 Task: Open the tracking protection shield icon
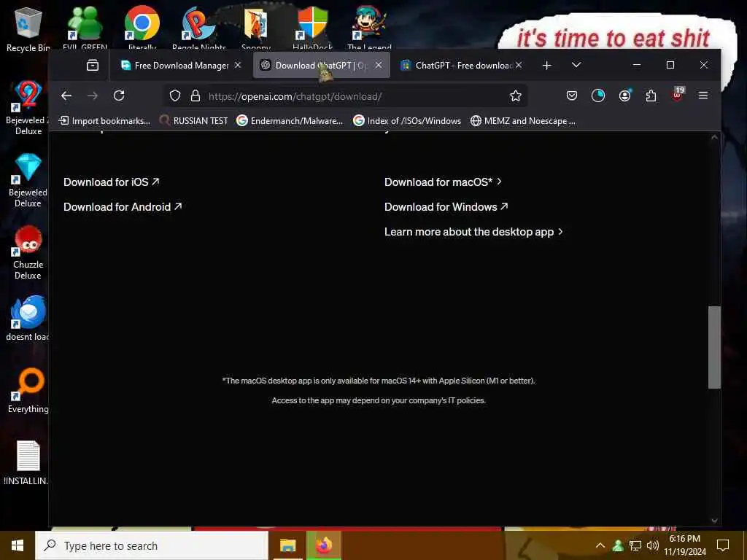[x=175, y=96]
